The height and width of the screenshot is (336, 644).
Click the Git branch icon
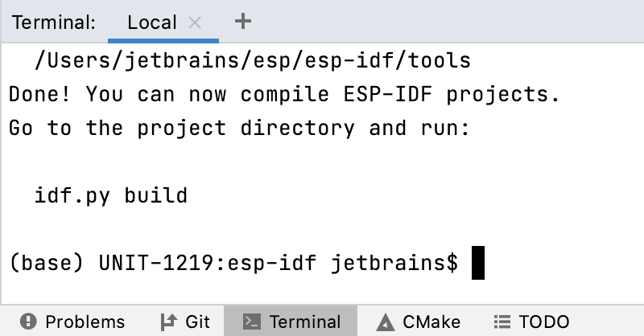[x=169, y=322]
